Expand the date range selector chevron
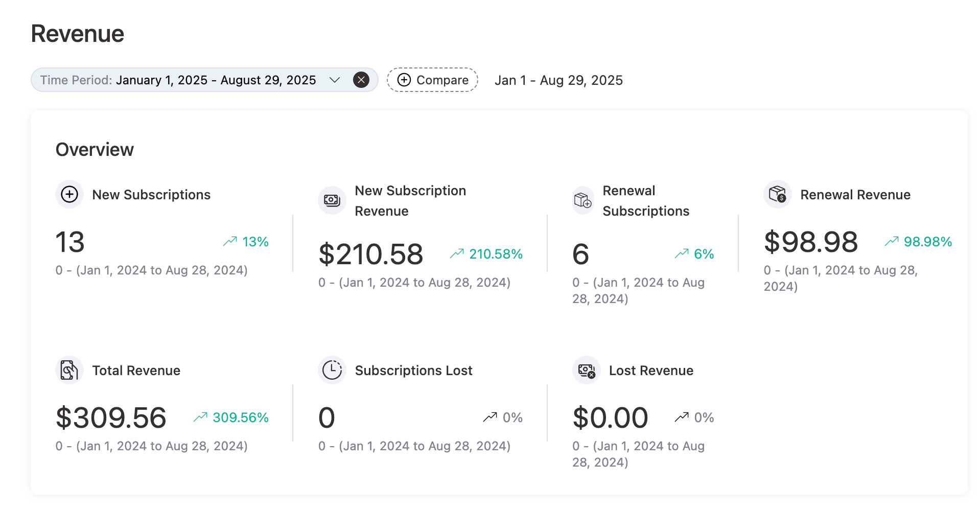 click(335, 80)
